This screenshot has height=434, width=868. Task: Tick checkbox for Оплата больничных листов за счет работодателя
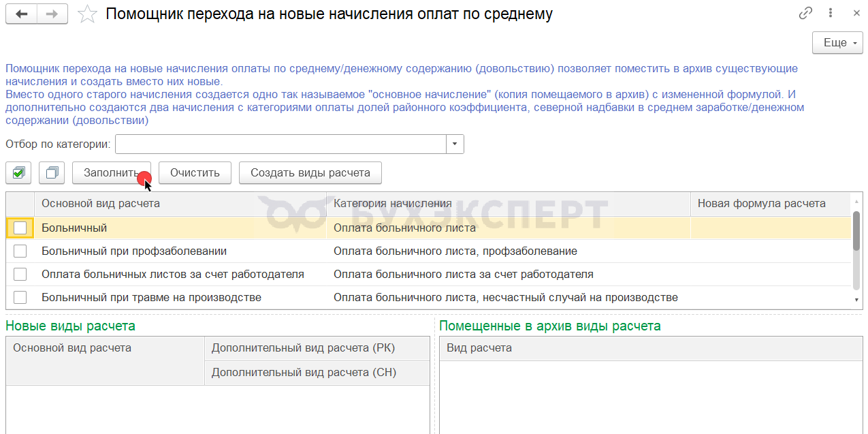tap(20, 275)
